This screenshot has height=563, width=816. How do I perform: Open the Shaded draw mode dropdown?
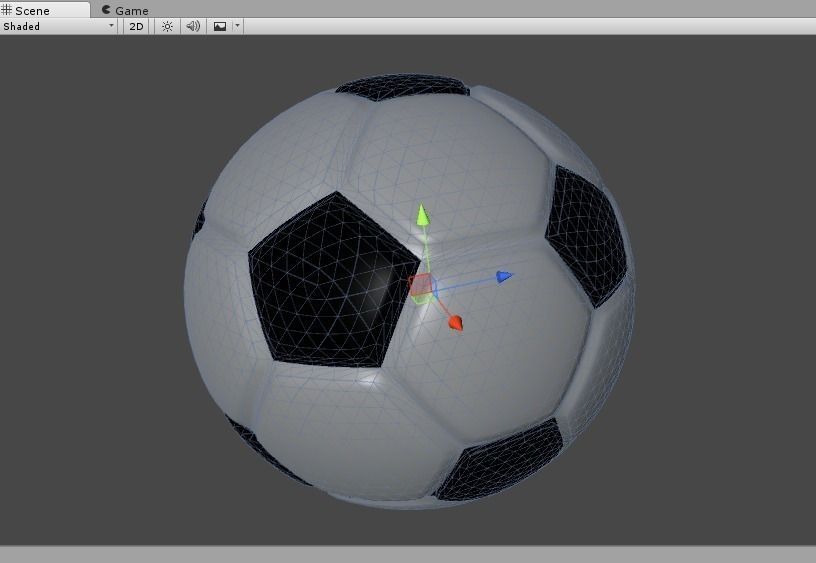tap(58, 27)
